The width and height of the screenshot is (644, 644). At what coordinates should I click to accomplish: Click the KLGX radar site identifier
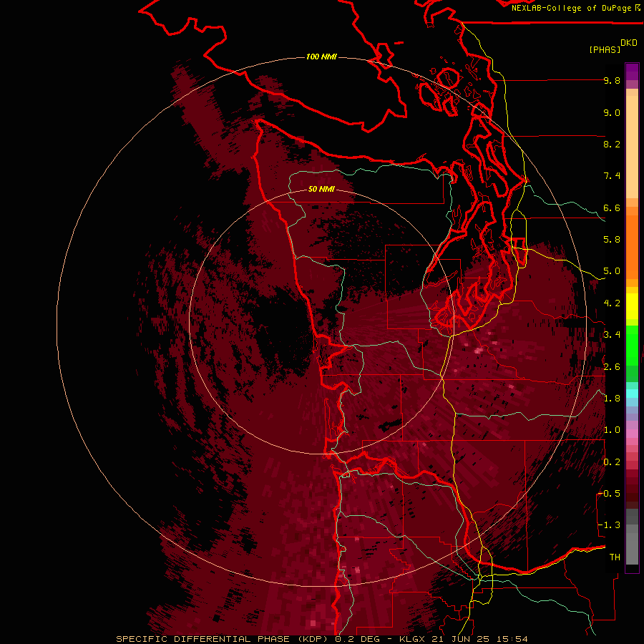pos(412,639)
